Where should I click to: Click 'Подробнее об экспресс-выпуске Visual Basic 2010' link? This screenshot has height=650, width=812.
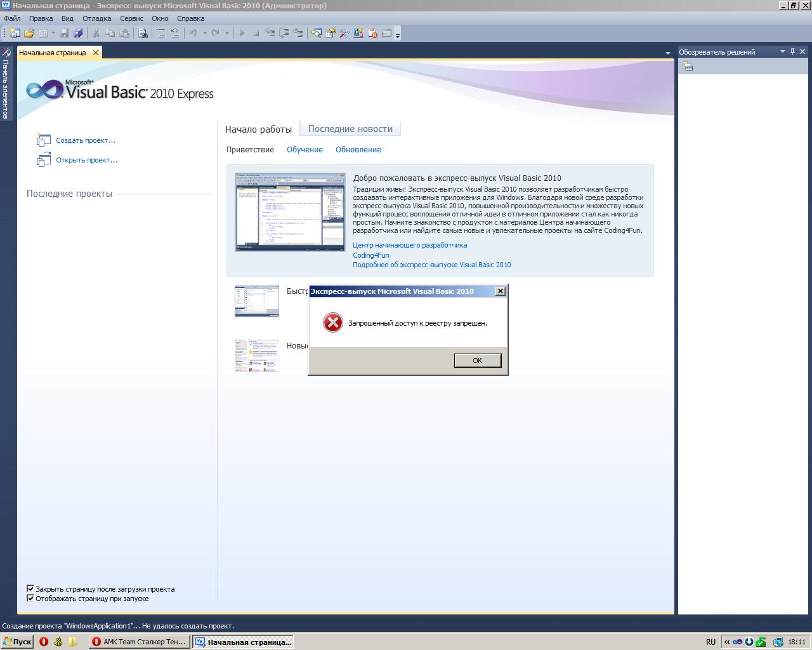coord(432,265)
